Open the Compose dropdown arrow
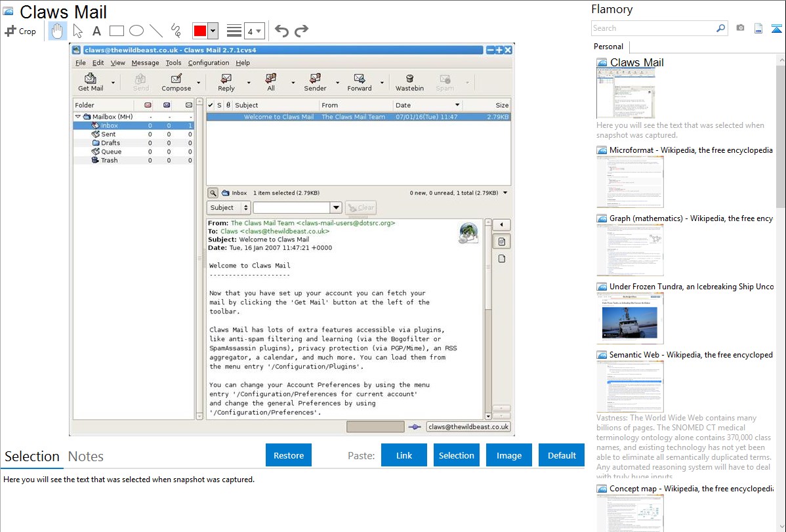786x532 pixels. [199, 83]
